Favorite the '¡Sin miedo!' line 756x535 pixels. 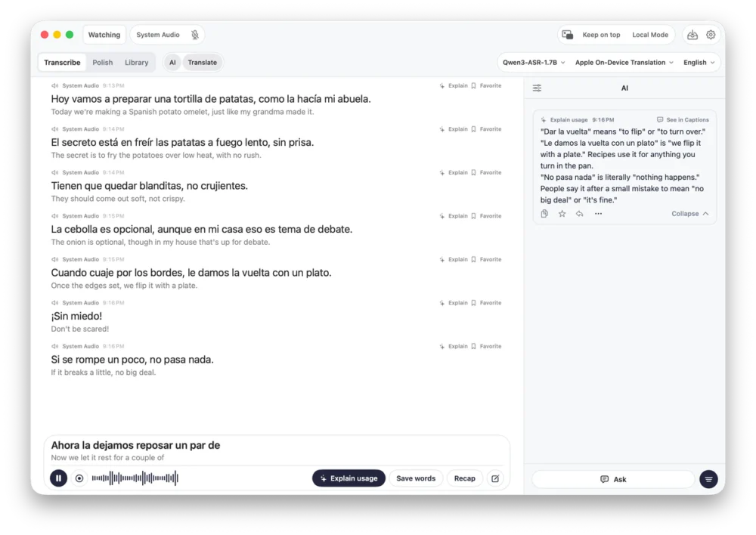(x=486, y=303)
